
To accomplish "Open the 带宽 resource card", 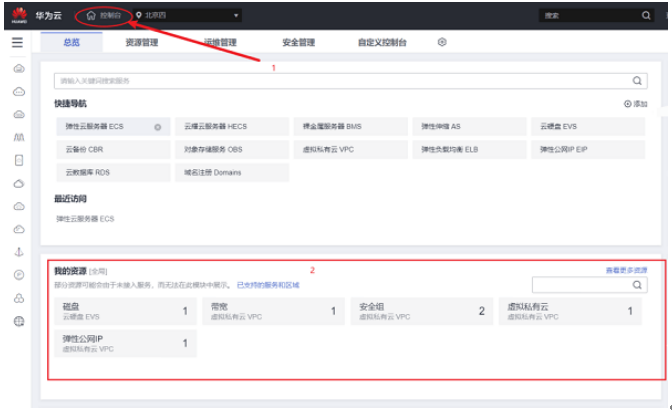I will coord(273,311).
